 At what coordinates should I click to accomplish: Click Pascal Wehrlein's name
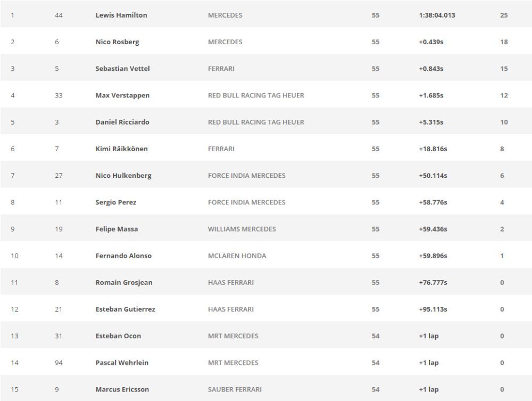click(122, 363)
